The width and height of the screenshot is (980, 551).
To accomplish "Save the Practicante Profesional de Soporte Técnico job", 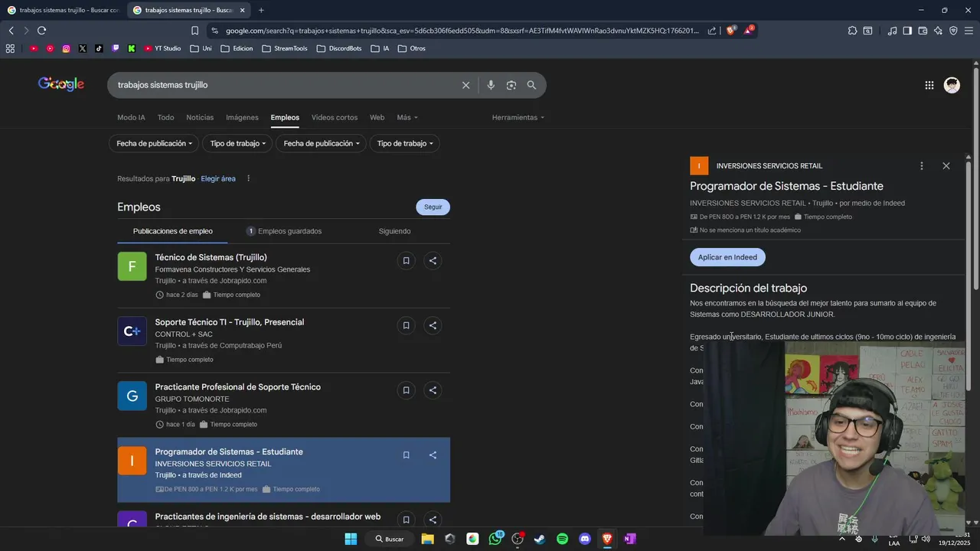I will click(406, 390).
